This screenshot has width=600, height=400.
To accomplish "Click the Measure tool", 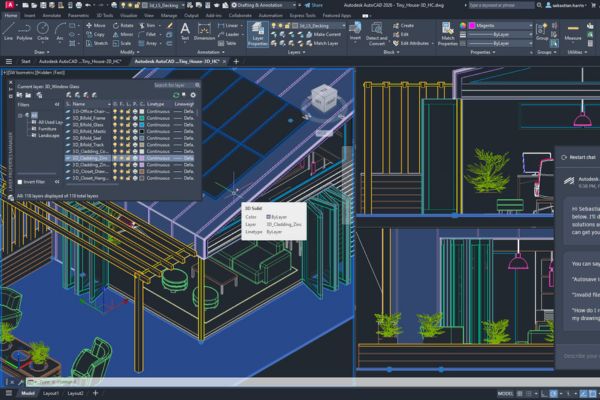I will coord(573,33).
